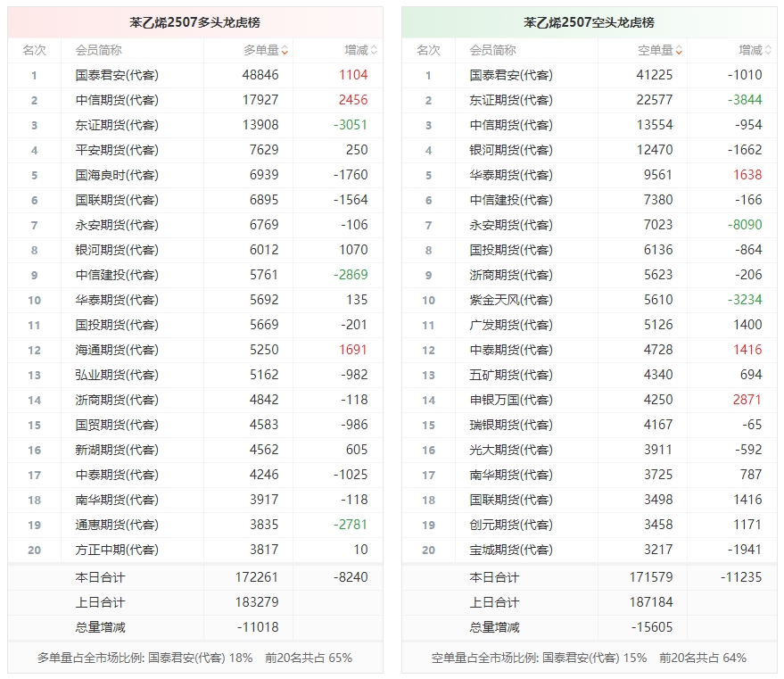Click the 苯乙烯2507多头龙虎榜 title
Viewport: 784px width, 679px height.
pos(195,22)
